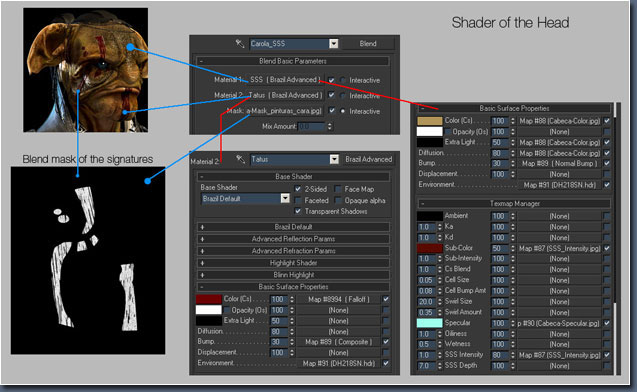The width and height of the screenshot is (637, 392).
Task: Open Material 1 SSS (Brazil Advanced) slot
Action: (x=285, y=80)
